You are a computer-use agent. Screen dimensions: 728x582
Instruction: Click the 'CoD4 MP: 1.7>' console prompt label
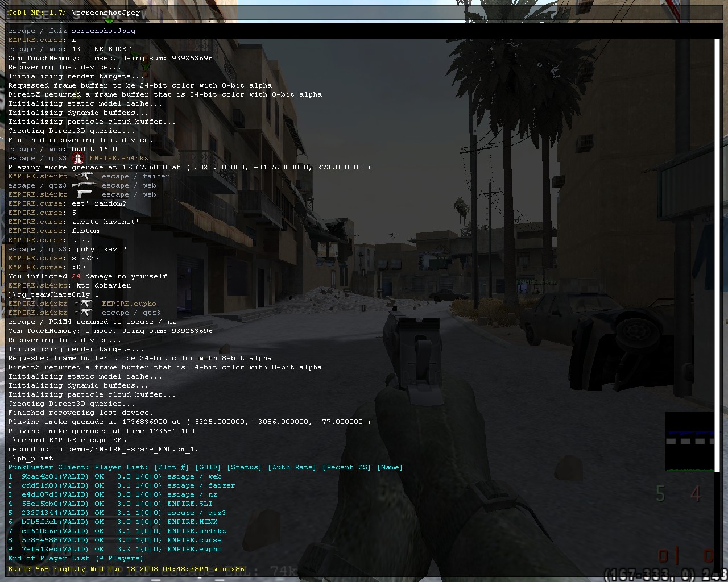point(37,13)
